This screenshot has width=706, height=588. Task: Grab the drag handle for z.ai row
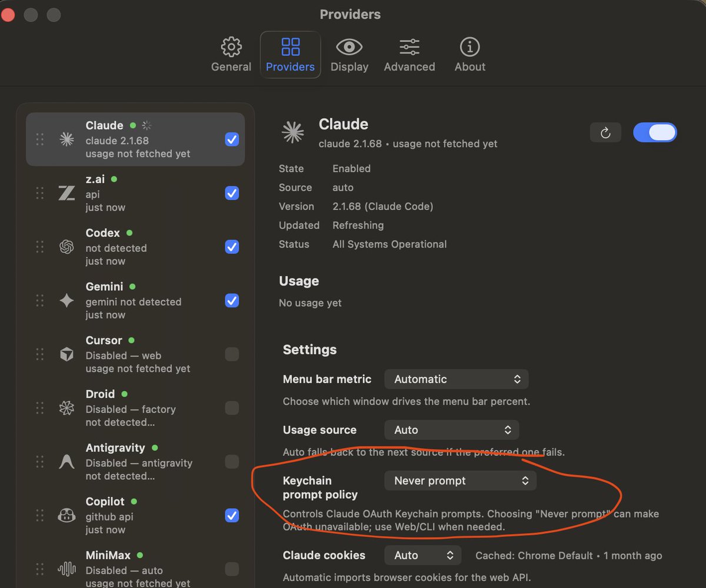coord(39,193)
